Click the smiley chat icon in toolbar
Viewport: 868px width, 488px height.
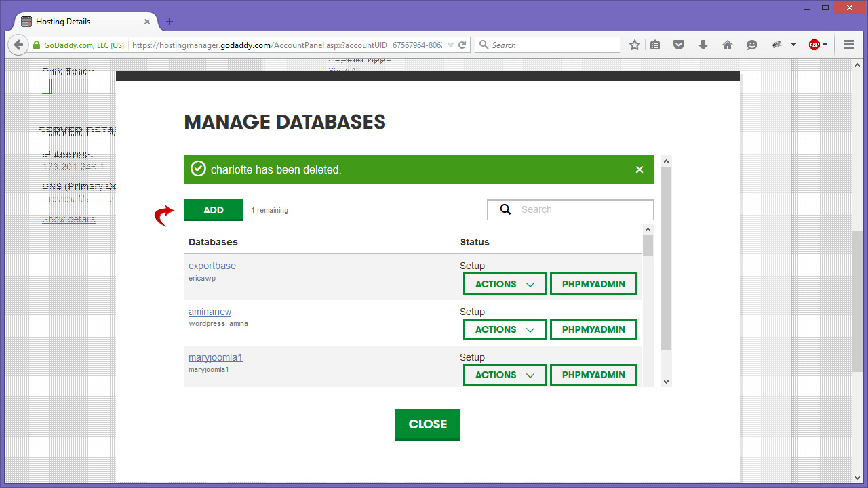click(x=752, y=45)
